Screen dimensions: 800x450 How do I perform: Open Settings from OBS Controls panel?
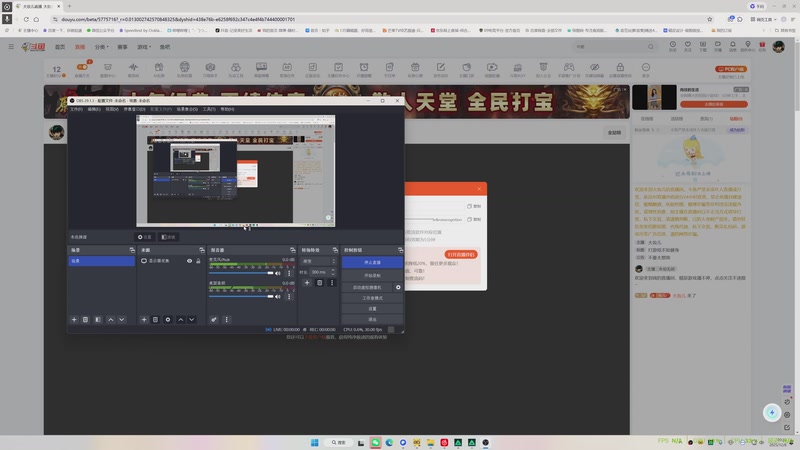pos(372,309)
